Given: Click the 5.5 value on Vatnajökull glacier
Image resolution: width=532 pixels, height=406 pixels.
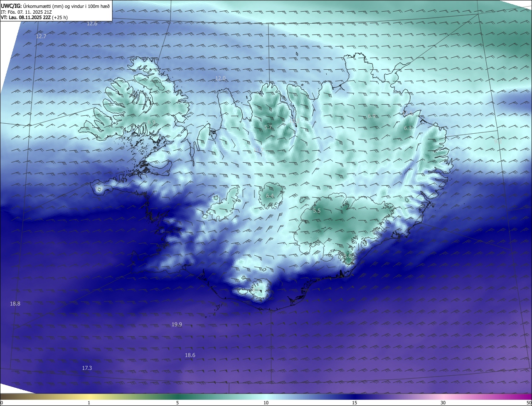Looking at the screenshot, I should click(317, 211).
